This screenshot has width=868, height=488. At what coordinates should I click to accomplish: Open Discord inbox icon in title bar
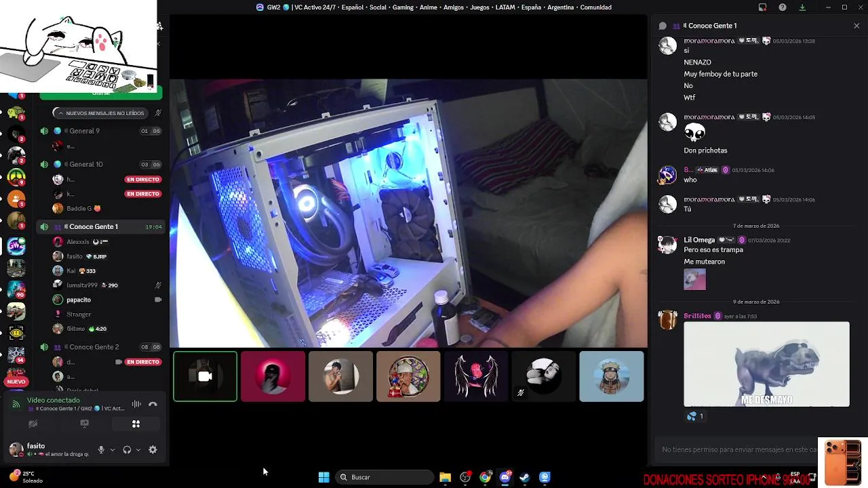pos(763,7)
